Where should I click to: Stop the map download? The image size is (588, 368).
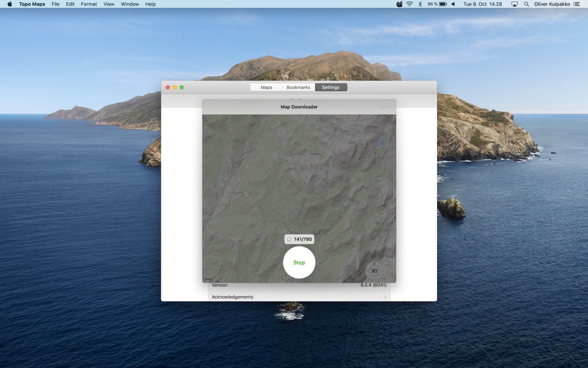pyautogui.click(x=299, y=263)
